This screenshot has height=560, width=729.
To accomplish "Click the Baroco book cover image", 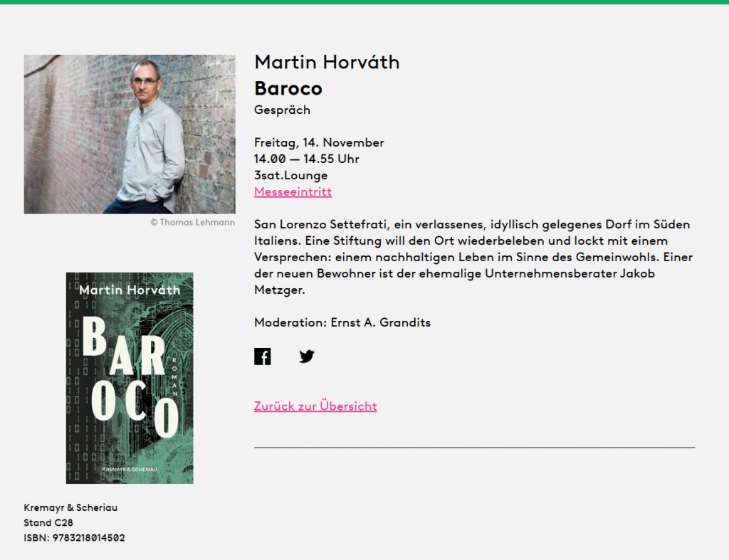I will (130, 378).
